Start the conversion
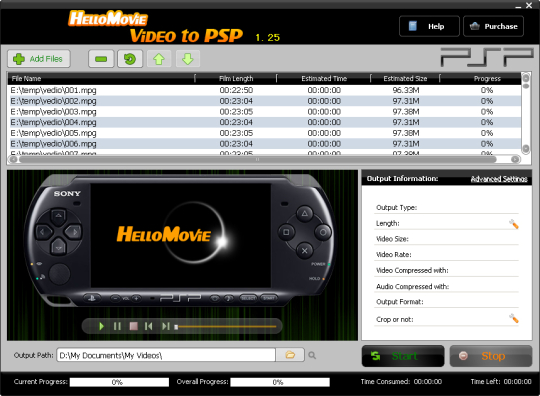 pos(403,356)
